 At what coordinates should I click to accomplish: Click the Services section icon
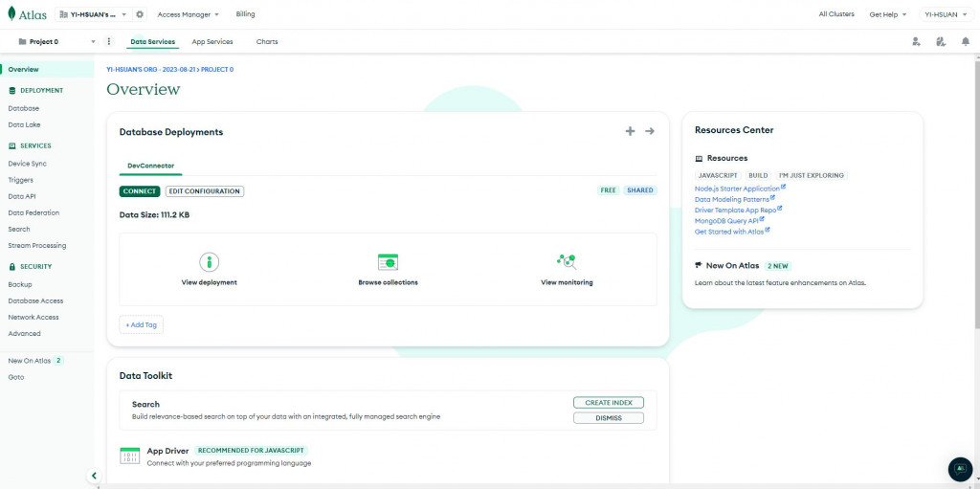click(12, 145)
